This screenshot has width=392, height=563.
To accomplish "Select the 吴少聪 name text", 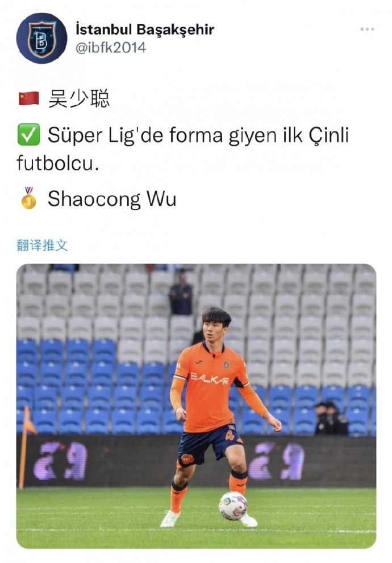I will tap(79, 99).
